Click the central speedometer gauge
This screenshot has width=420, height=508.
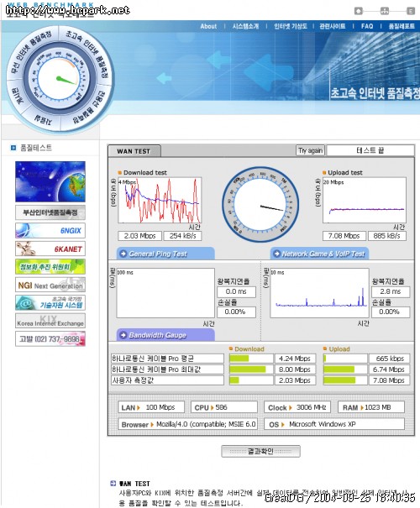point(260,205)
